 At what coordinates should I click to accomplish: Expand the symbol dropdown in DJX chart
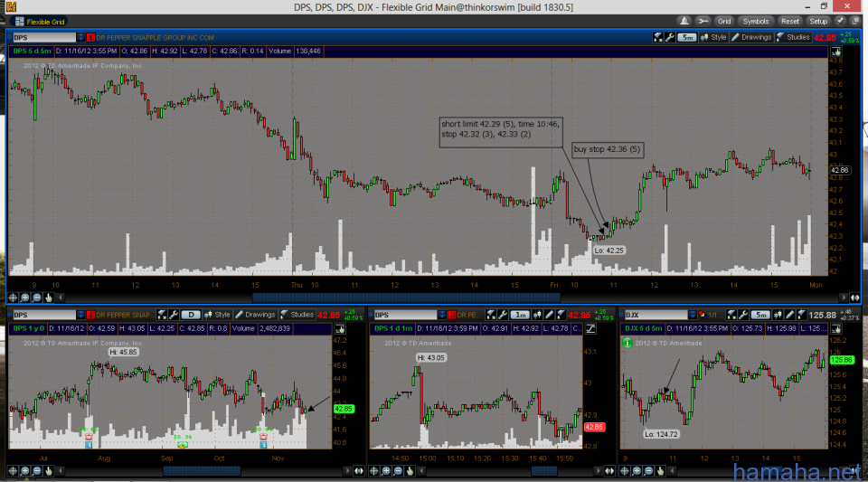pos(693,315)
